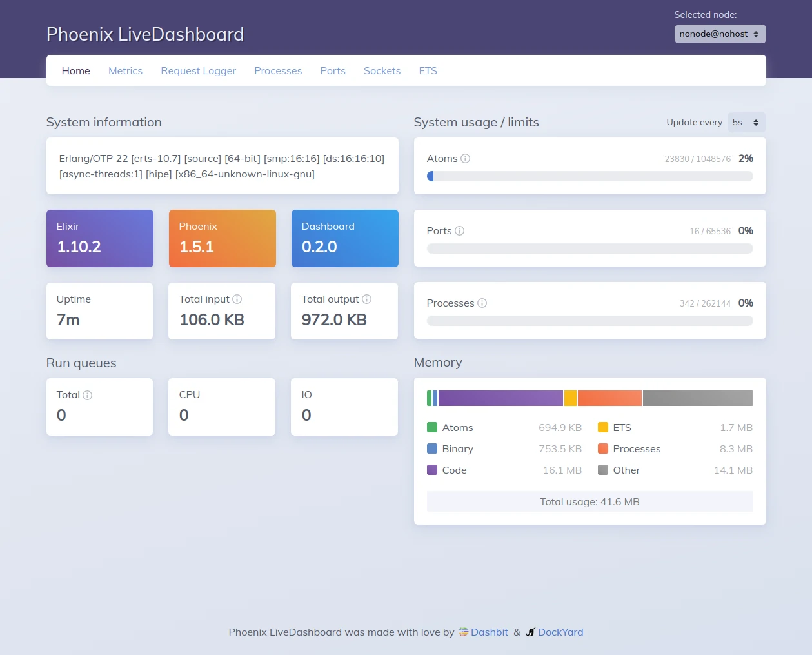Switch to the Home tab
This screenshot has height=655, width=812.
(x=76, y=71)
